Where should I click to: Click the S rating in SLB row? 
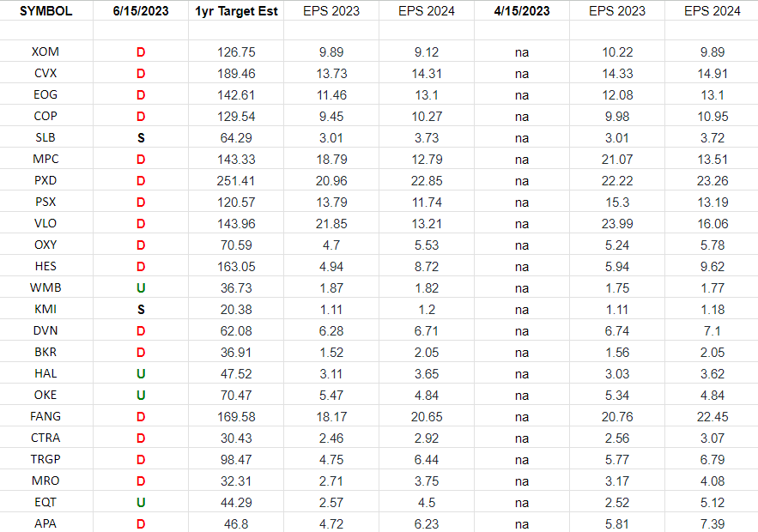(141, 137)
